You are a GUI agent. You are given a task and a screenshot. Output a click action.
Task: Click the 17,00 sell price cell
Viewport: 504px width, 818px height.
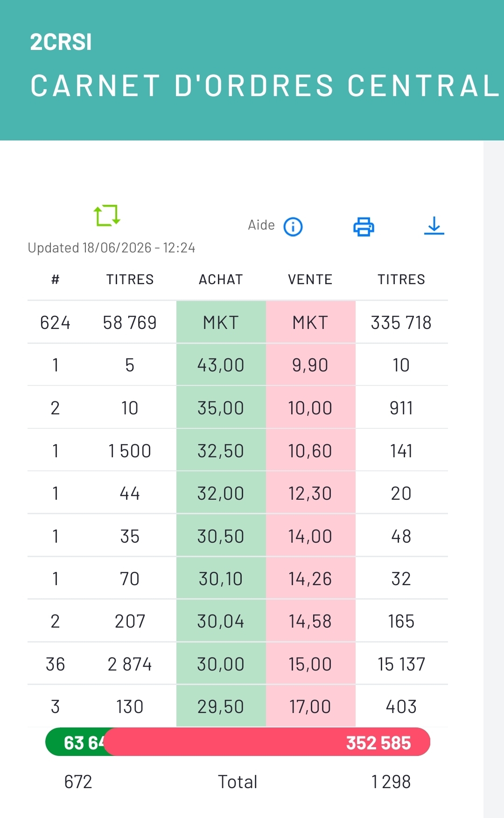(311, 706)
